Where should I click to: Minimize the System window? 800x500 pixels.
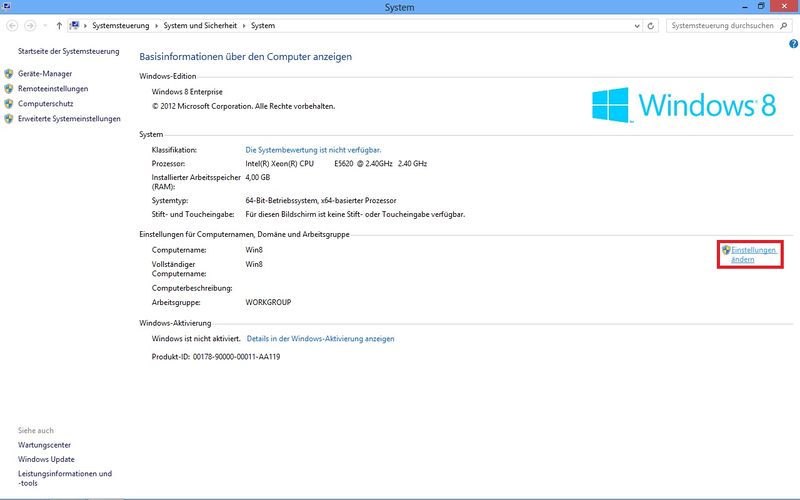coord(745,7)
